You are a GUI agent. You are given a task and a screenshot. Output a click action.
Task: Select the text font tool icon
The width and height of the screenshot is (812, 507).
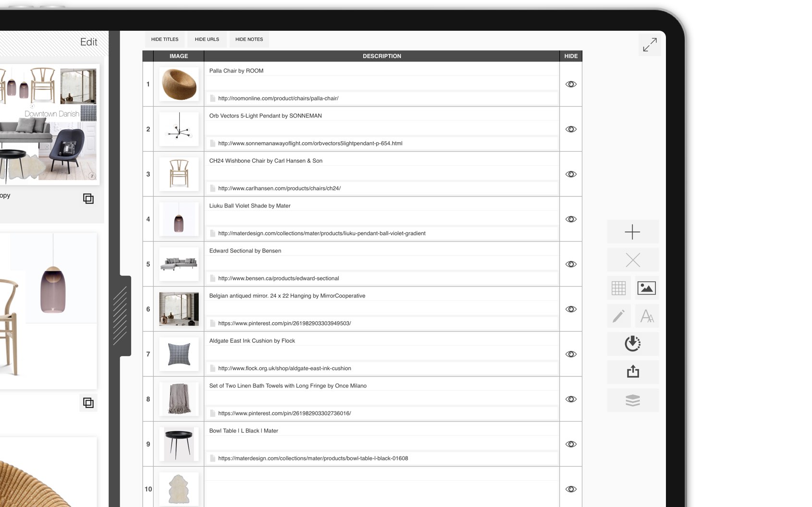coord(646,316)
